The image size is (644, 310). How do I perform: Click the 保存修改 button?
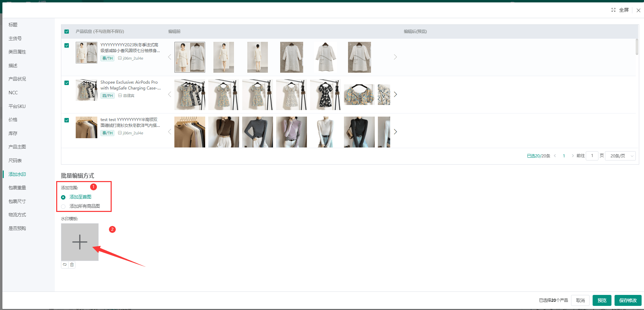pos(628,300)
